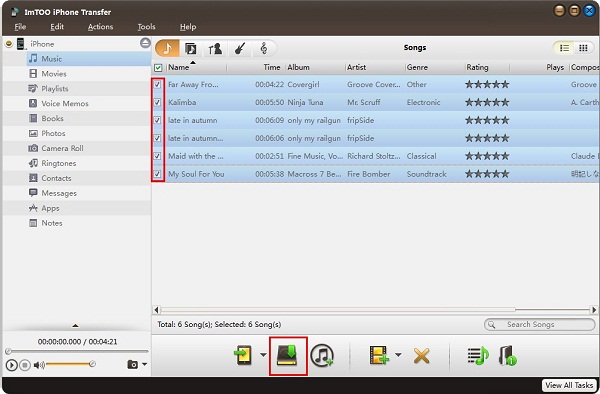Switch to the Albums view icon
Viewport: 600px width, 394px height.
(191, 49)
